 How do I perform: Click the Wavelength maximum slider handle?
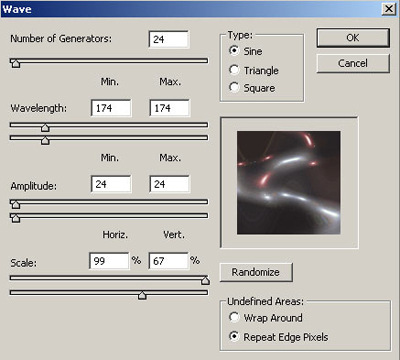click(x=45, y=140)
